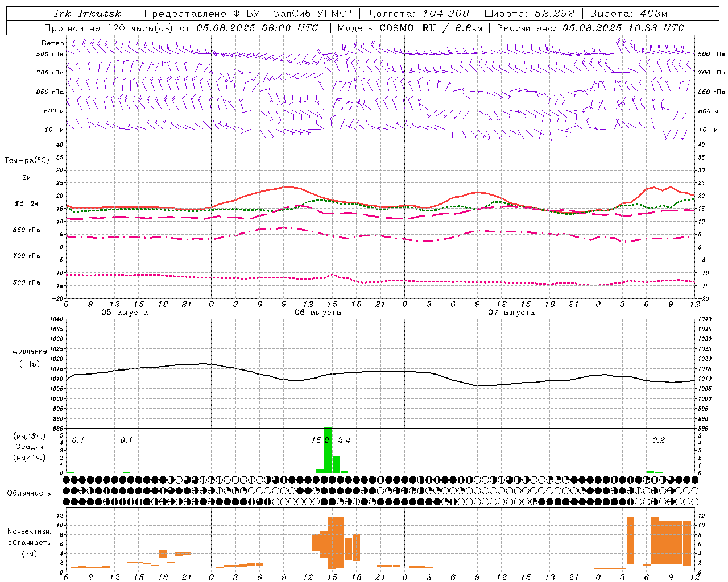The width and height of the screenshot is (728, 582).
Task: Select the Тем-ра(°C) temperature panel label
Action: [27, 161]
